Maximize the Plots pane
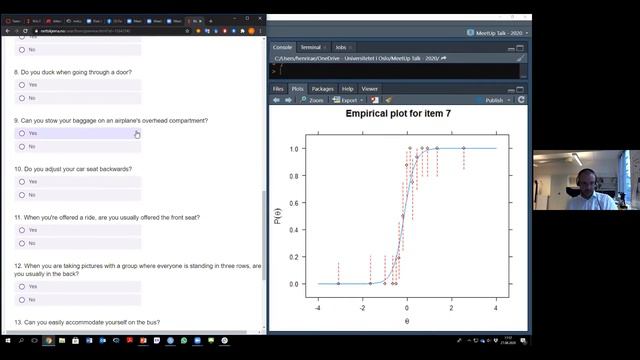This screenshot has width=640, height=360. click(520, 89)
